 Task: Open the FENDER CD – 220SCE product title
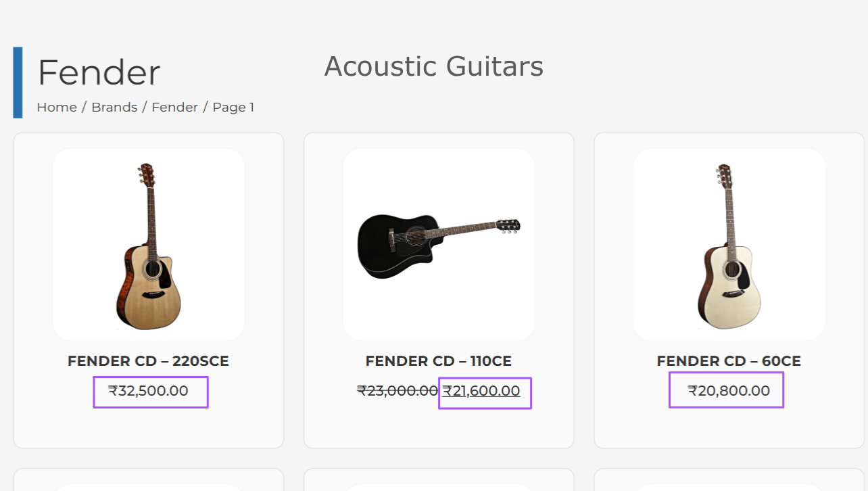point(148,361)
